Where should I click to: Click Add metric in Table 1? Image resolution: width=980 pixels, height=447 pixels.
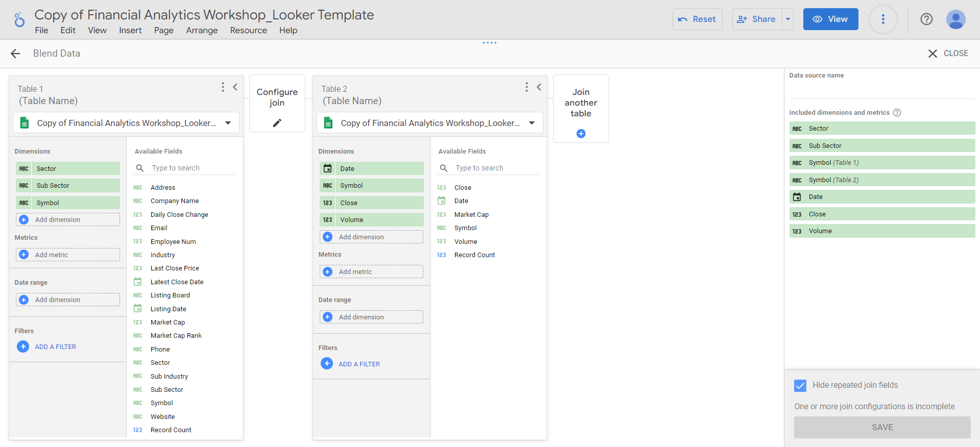click(68, 255)
